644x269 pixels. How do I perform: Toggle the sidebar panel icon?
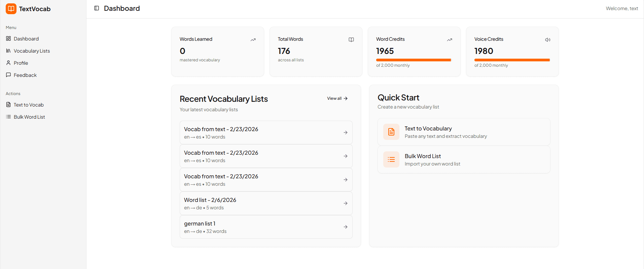click(97, 8)
